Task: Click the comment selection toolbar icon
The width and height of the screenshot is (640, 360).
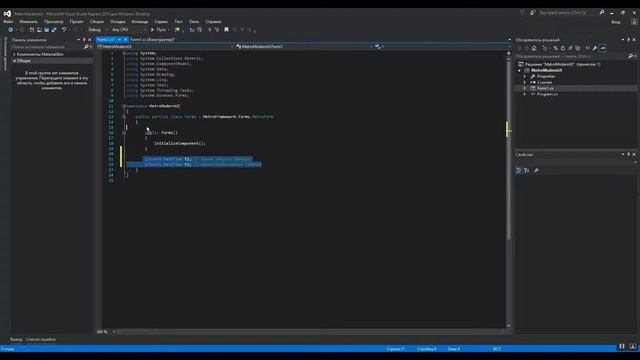Action: 210,30
